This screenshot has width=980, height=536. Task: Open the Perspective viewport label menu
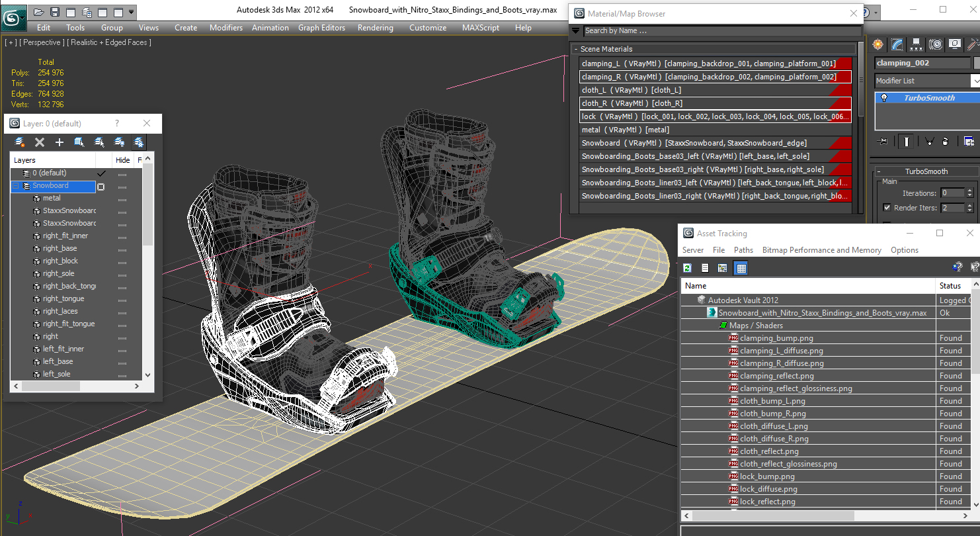[x=42, y=42]
